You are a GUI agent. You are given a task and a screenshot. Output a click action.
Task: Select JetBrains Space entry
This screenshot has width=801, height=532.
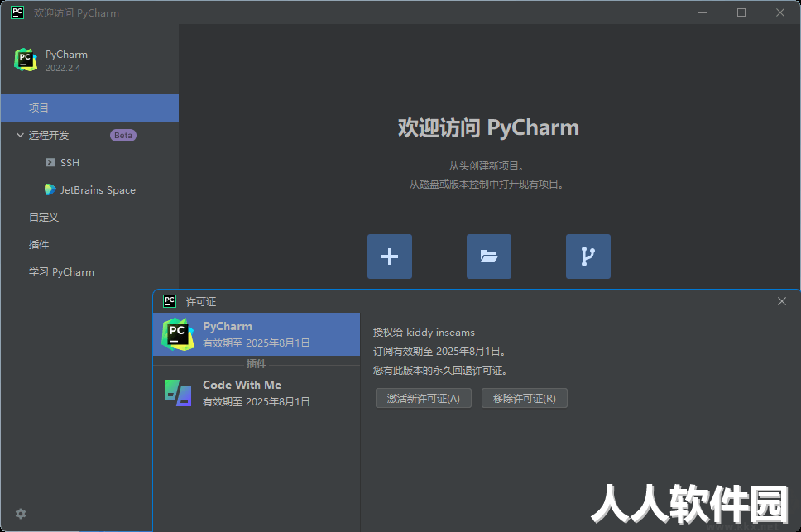pos(98,190)
